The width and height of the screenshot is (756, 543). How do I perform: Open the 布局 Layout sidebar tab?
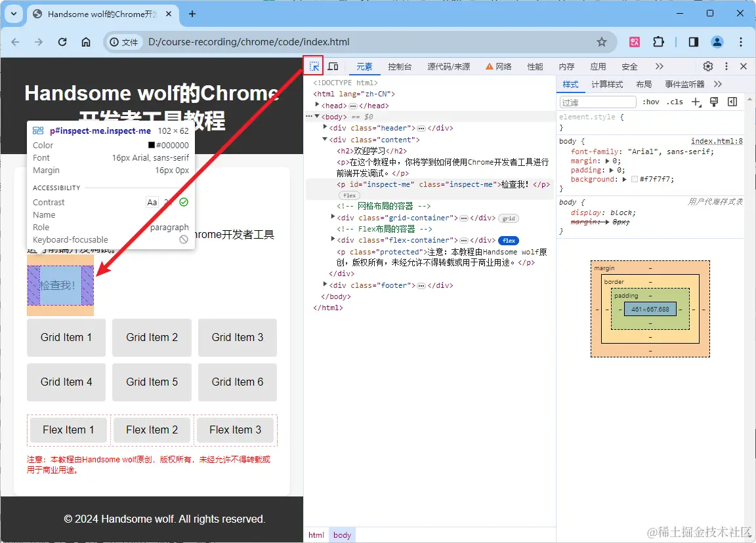tap(644, 85)
